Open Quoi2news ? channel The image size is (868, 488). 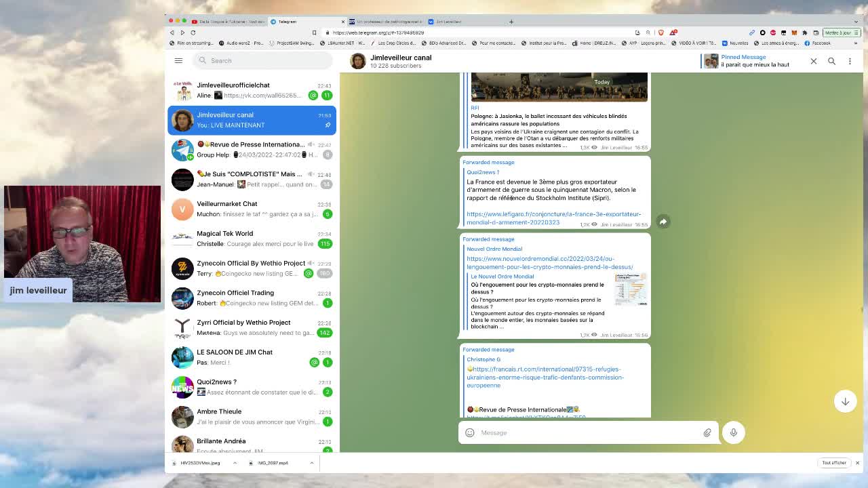[252, 386]
